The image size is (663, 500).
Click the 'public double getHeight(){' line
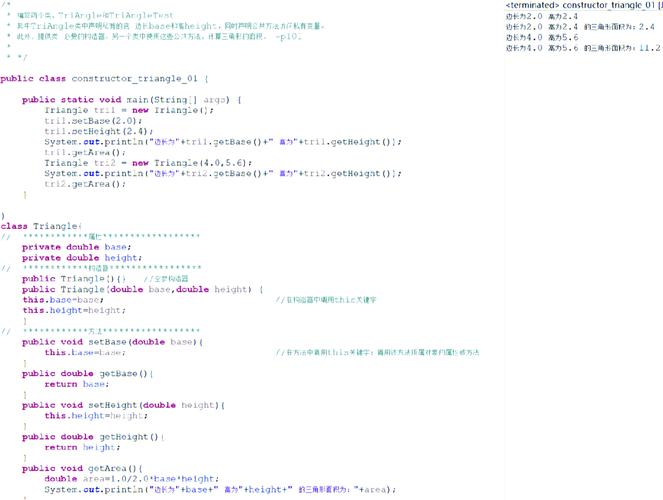[93, 437]
